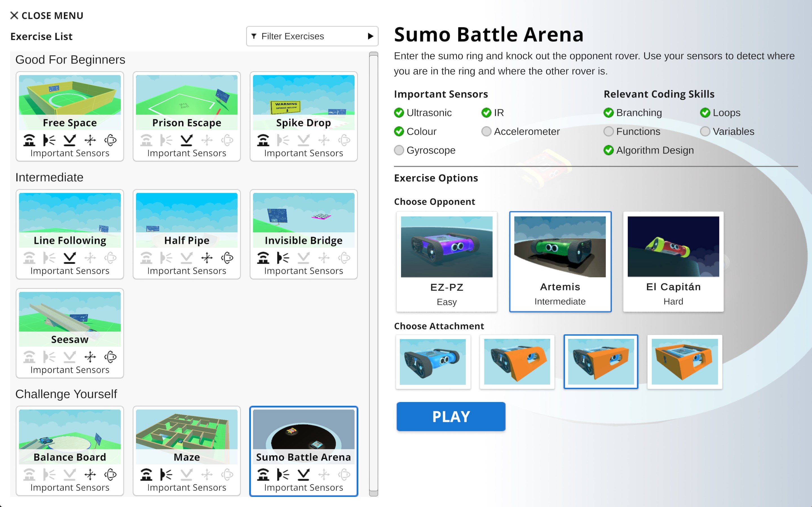This screenshot has width=812, height=507.
Task: Click the ultrasonic sensor icon under Free Space
Action: point(29,140)
